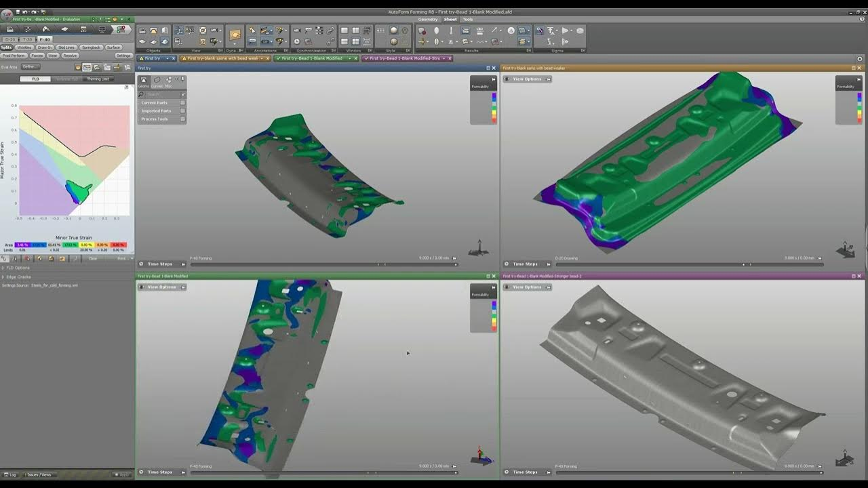Select the single-pane window layout icon

344,30
